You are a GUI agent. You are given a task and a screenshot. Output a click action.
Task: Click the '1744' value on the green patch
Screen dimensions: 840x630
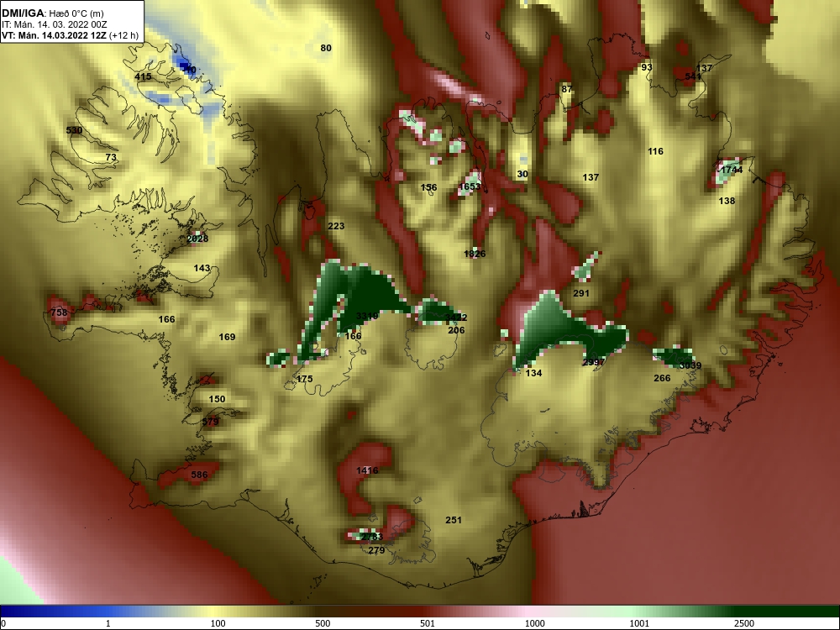coord(732,171)
